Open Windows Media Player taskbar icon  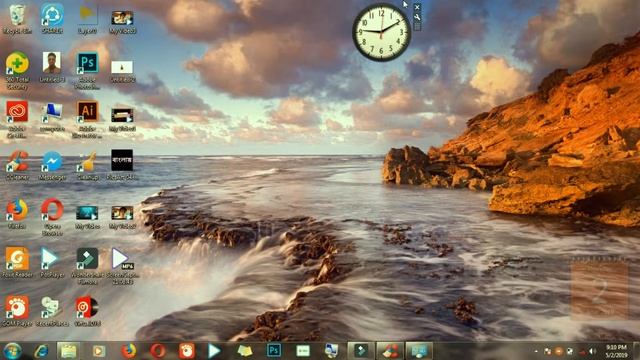tap(99, 351)
